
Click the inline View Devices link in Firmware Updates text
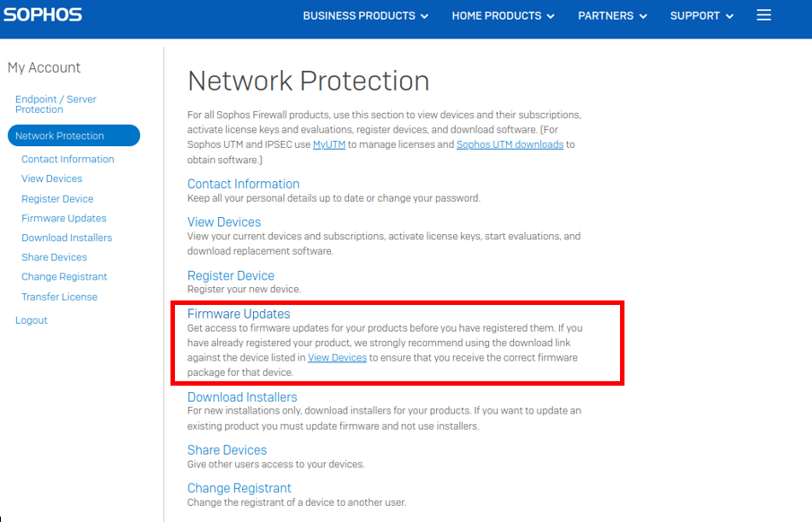[x=337, y=358]
